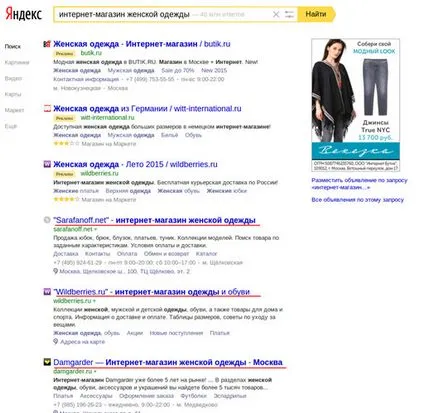Expand wildberries.ru URL dropdown arrow
434x413 pixels.
click(x=94, y=301)
